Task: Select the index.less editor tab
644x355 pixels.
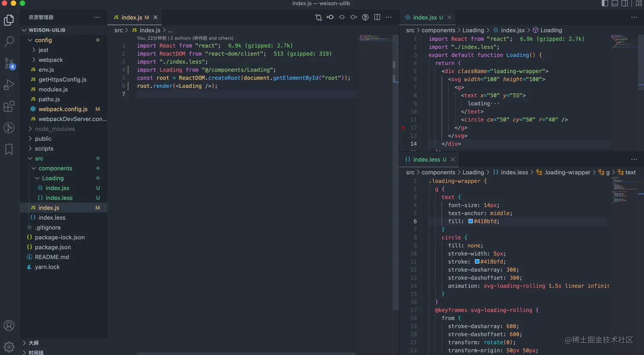Action: (426, 160)
